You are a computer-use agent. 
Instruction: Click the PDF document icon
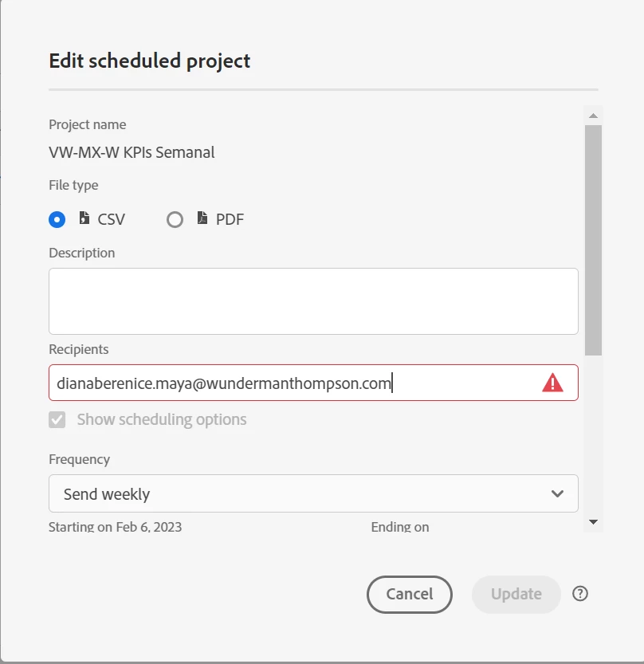click(202, 218)
